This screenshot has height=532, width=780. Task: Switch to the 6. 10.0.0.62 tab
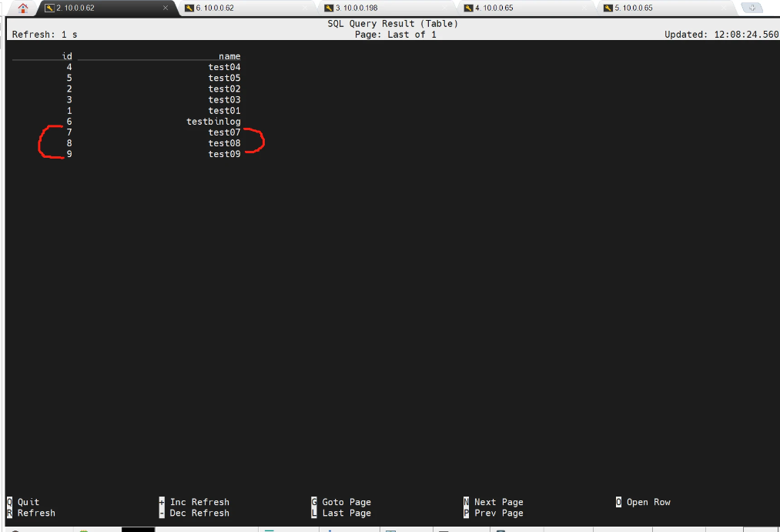click(x=214, y=8)
